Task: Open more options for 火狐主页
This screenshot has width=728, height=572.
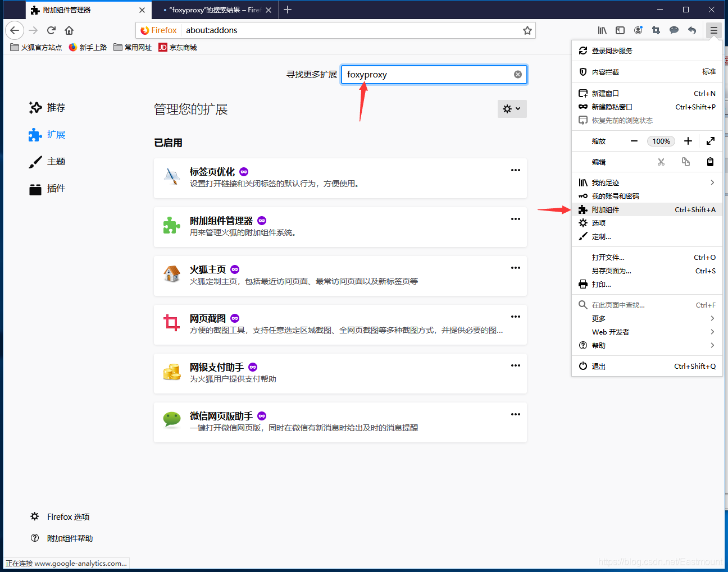Action: [516, 268]
